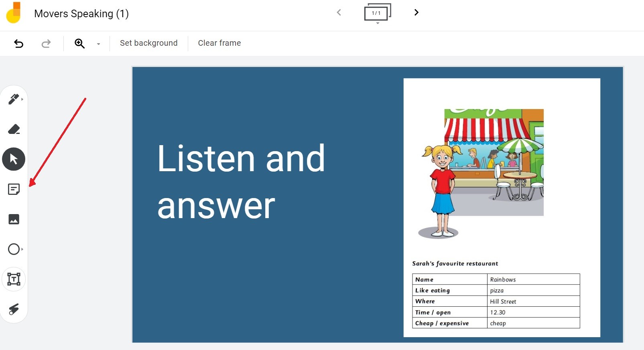Select the Text box tool

(x=14, y=279)
